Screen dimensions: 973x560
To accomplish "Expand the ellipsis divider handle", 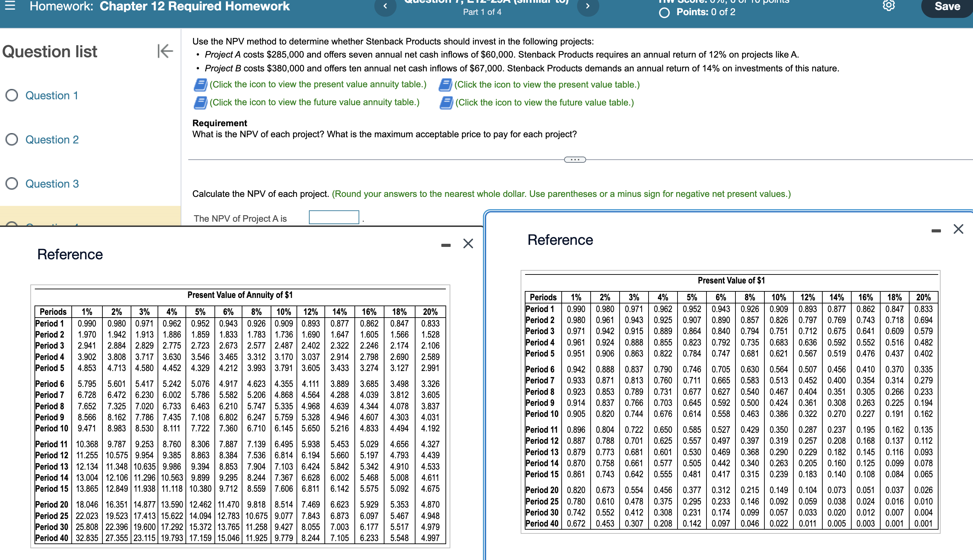I will [x=574, y=160].
